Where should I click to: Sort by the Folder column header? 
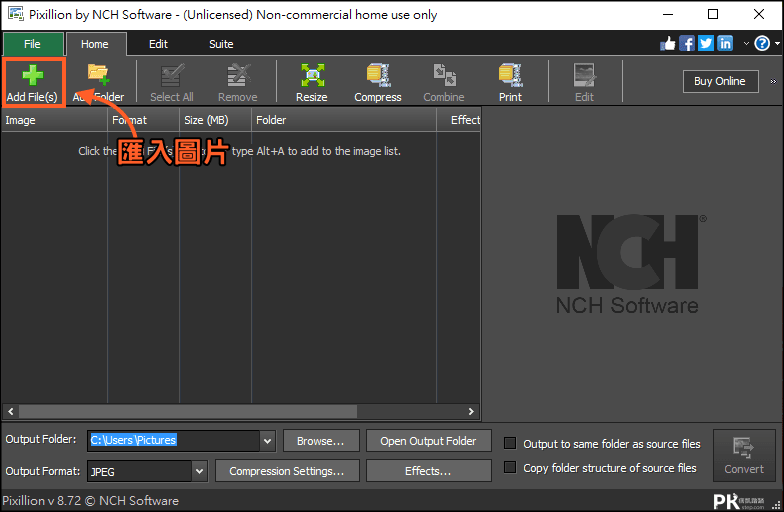click(x=344, y=120)
